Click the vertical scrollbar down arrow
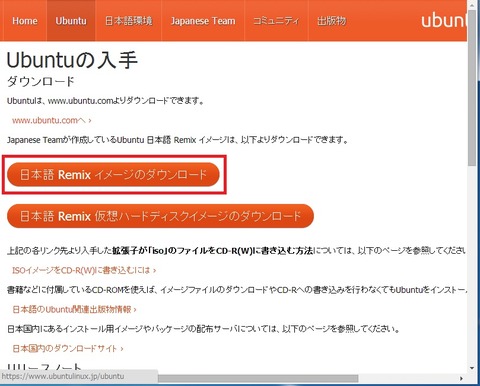 click(472, 368)
